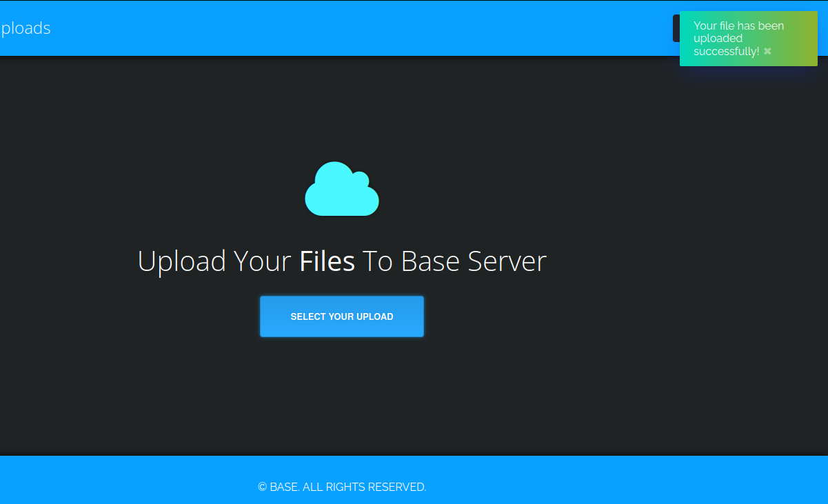Click the cyan cloud upload icon
Viewport: 828px width, 504px height.
(x=341, y=192)
